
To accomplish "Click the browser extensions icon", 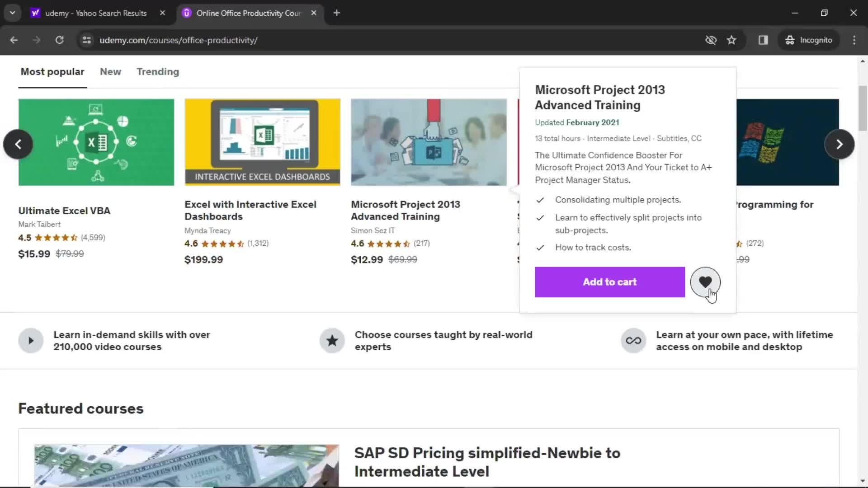I will (764, 40).
